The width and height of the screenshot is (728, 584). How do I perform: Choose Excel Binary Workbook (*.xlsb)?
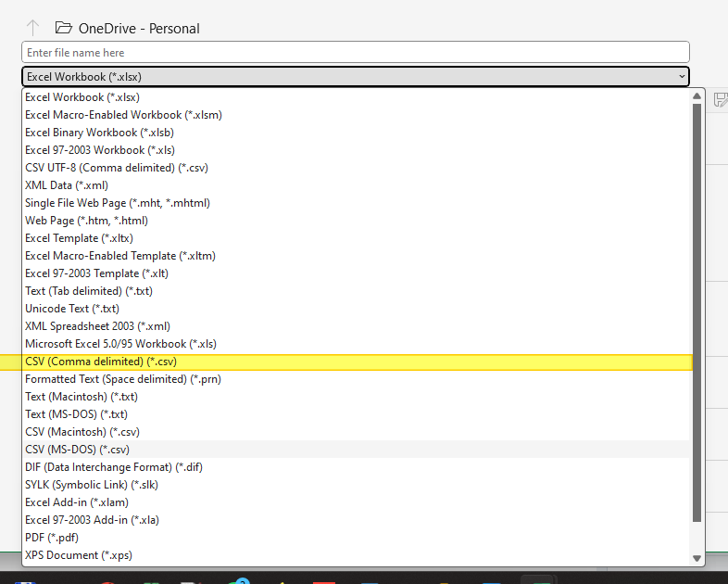click(x=357, y=133)
